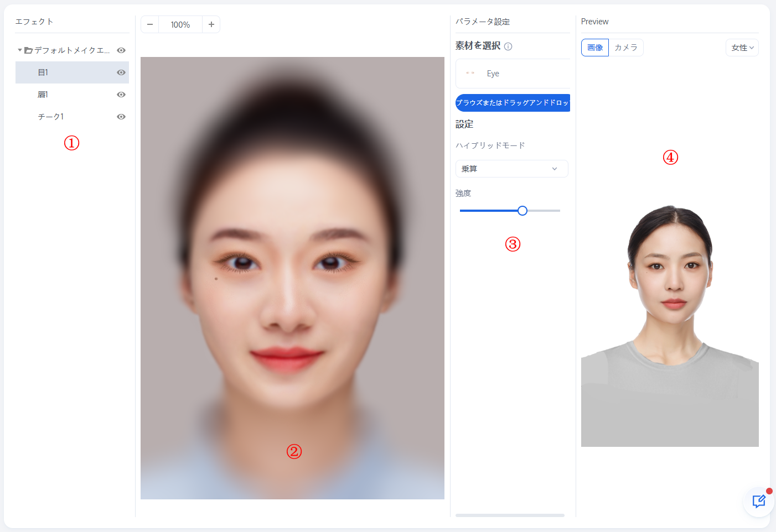This screenshot has width=776, height=532.
Task: Hide the チーク1 layer
Action: pos(121,117)
